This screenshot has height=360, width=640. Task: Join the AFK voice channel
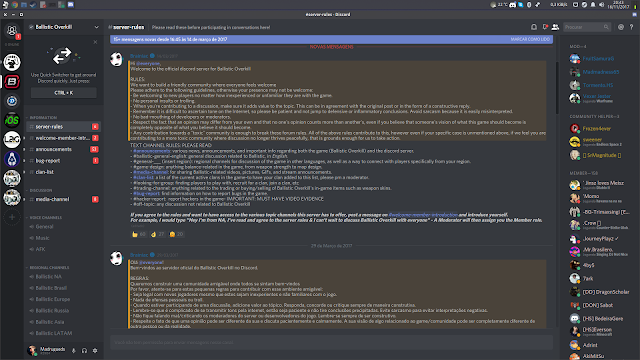(x=63, y=249)
